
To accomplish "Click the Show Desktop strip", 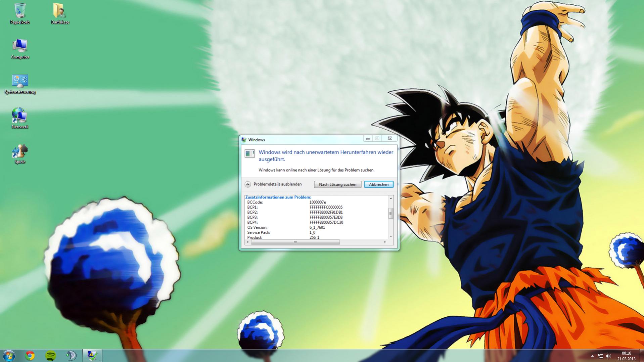I will (641, 356).
